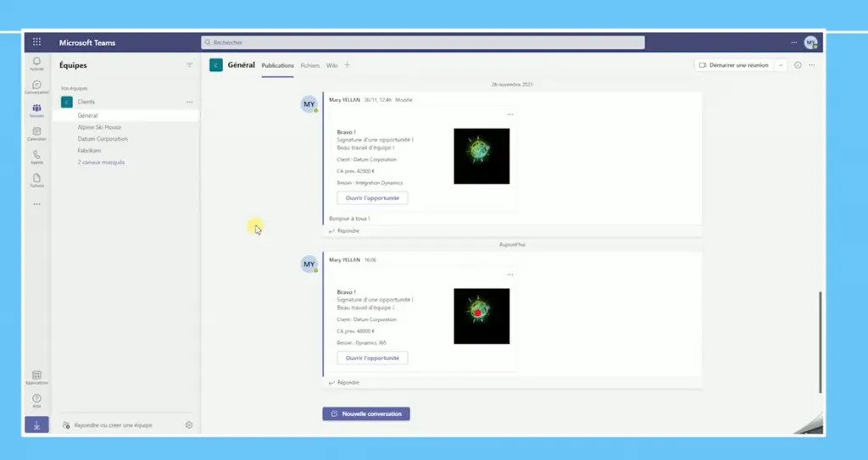Click Modifié label on first post
The width and height of the screenshot is (868, 460).
pyautogui.click(x=403, y=100)
